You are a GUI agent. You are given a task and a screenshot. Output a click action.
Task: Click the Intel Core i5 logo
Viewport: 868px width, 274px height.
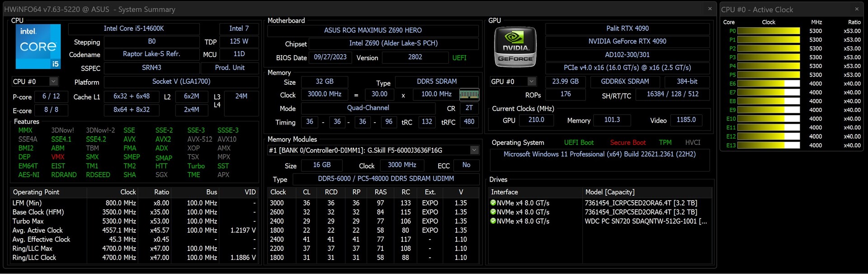[38, 47]
